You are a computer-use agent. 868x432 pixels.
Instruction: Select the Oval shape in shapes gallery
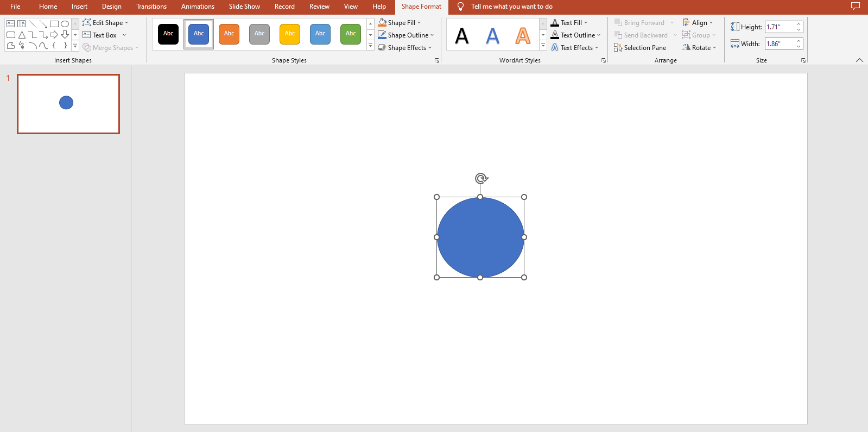65,24
